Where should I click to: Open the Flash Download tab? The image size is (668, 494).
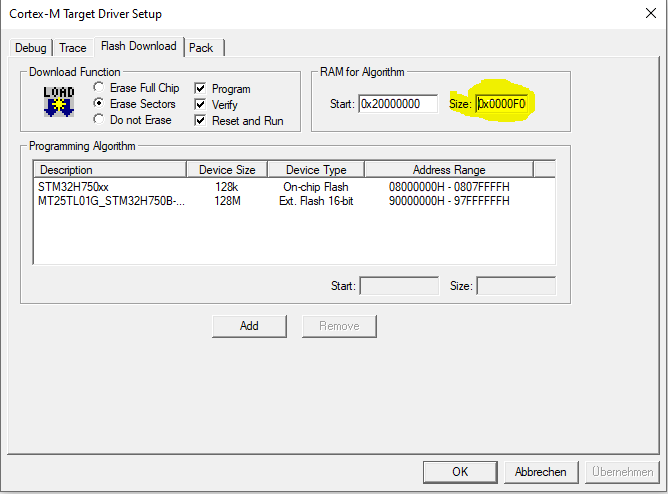(139, 46)
